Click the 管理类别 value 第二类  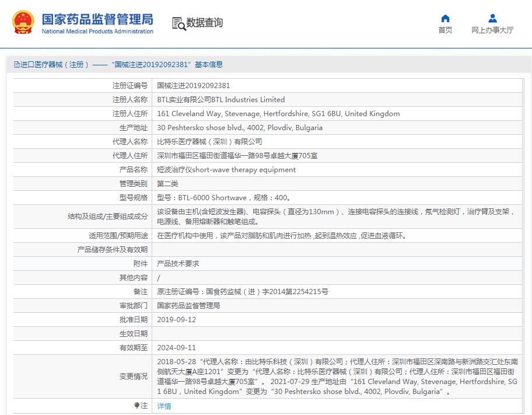tap(167, 184)
